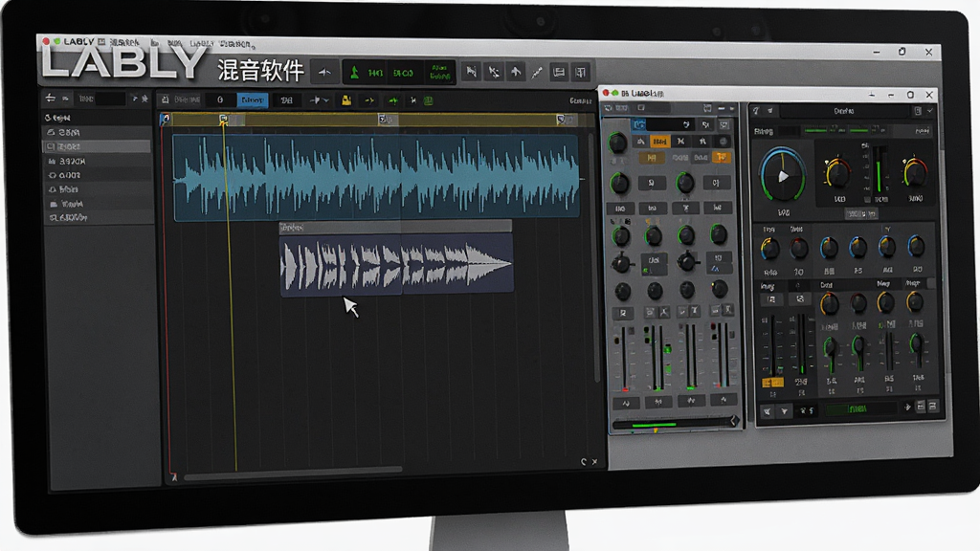Toggle the leftmost button at mixer channel bottom
Image resolution: width=980 pixels, height=551 pixels.
point(626,404)
